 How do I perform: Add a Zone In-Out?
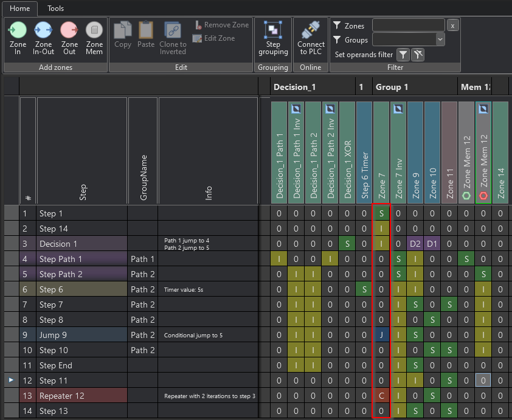tap(43, 38)
